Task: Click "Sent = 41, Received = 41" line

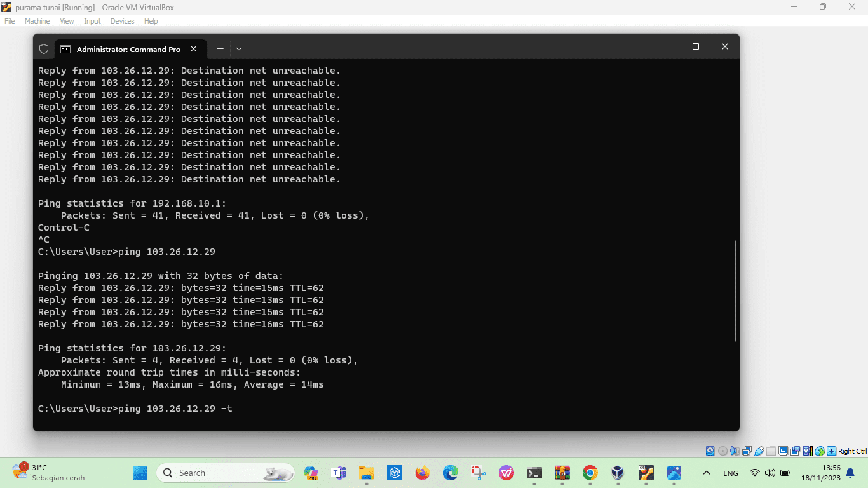Action: pos(215,215)
